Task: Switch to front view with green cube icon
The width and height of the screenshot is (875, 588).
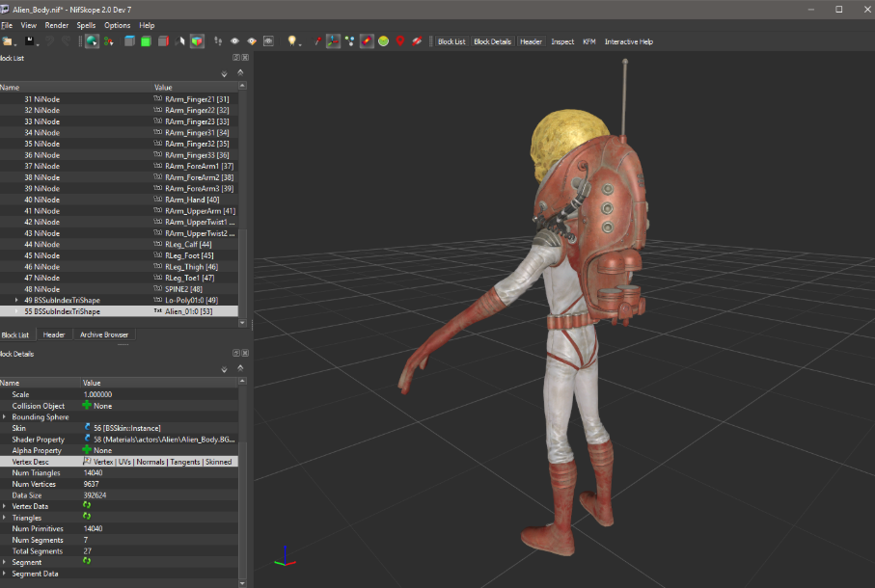Action: [x=146, y=41]
